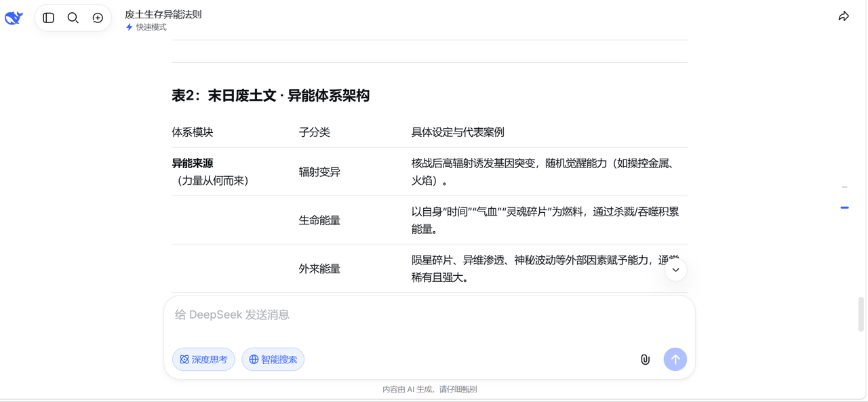Open the search chats magnifier icon

(x=73, y=18)
